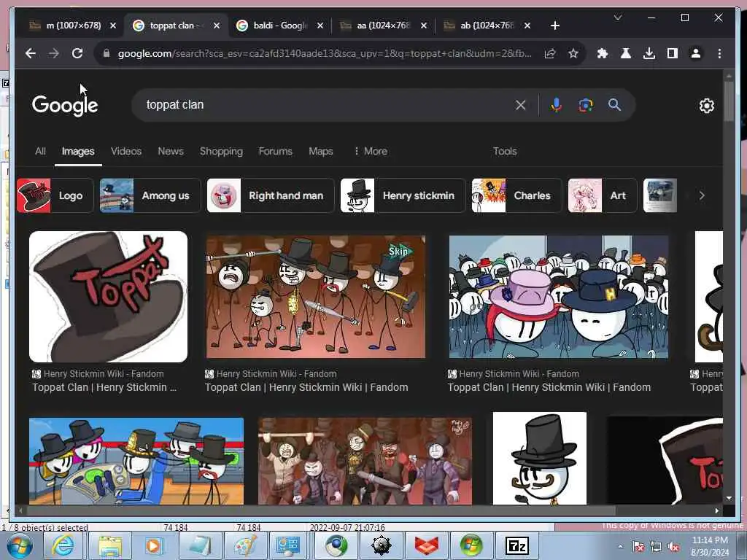This screenshot has width=747, height=560.
Task: Open the Windows Start button
Action: 20,545
